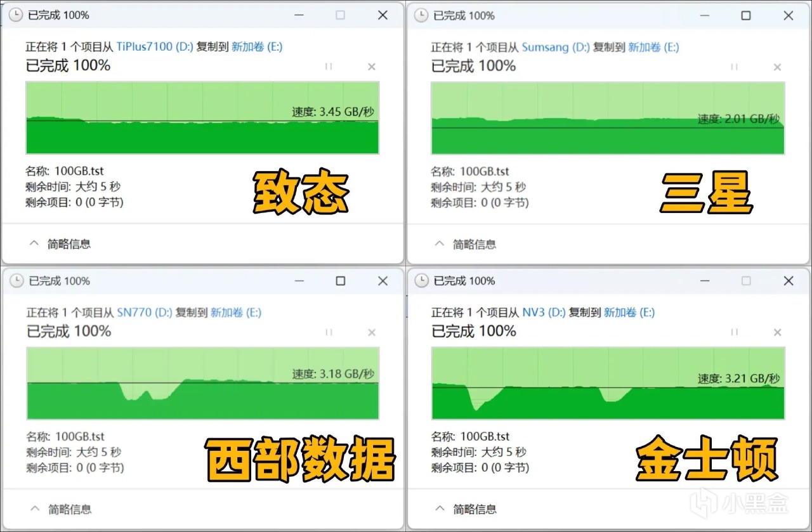Minimize the Sumsang copy window

click(704, 15)
